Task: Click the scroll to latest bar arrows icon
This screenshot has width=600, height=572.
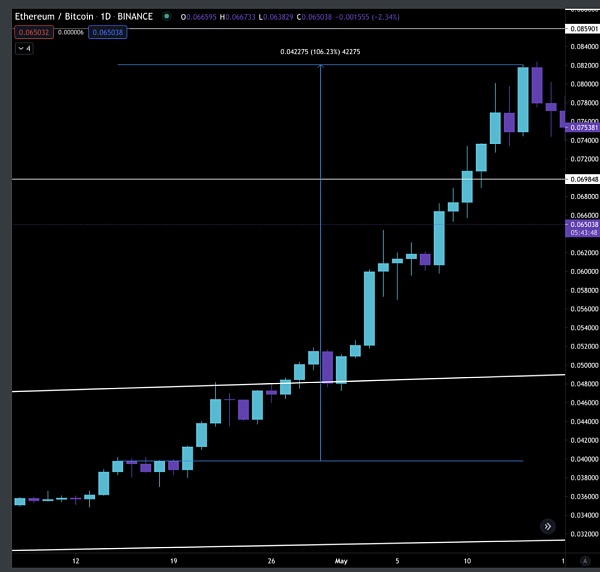Action: point(547,526)
